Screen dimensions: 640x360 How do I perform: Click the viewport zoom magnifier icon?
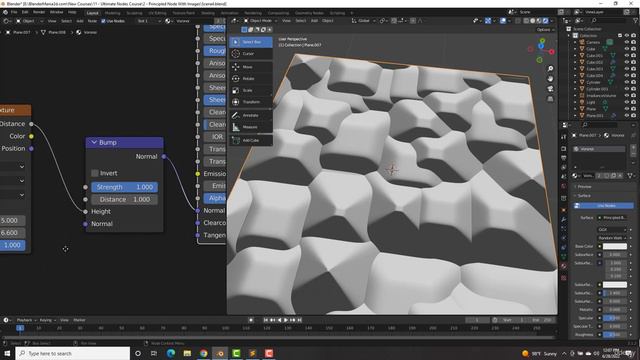tap(550, 69)
